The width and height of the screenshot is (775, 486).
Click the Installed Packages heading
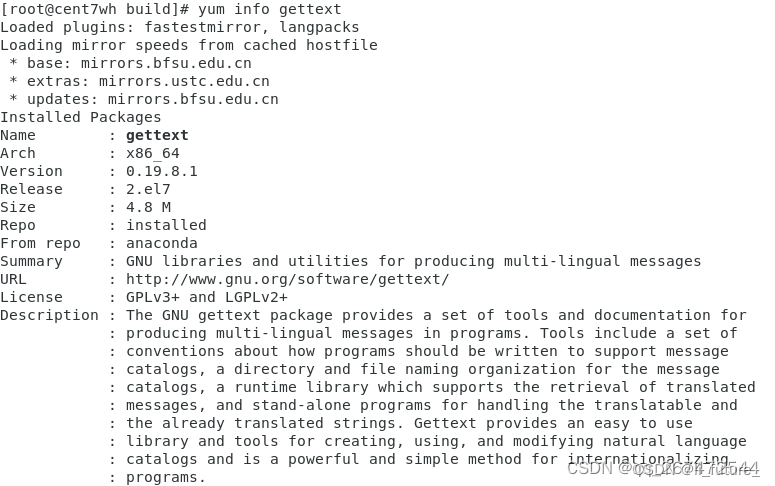81,117
